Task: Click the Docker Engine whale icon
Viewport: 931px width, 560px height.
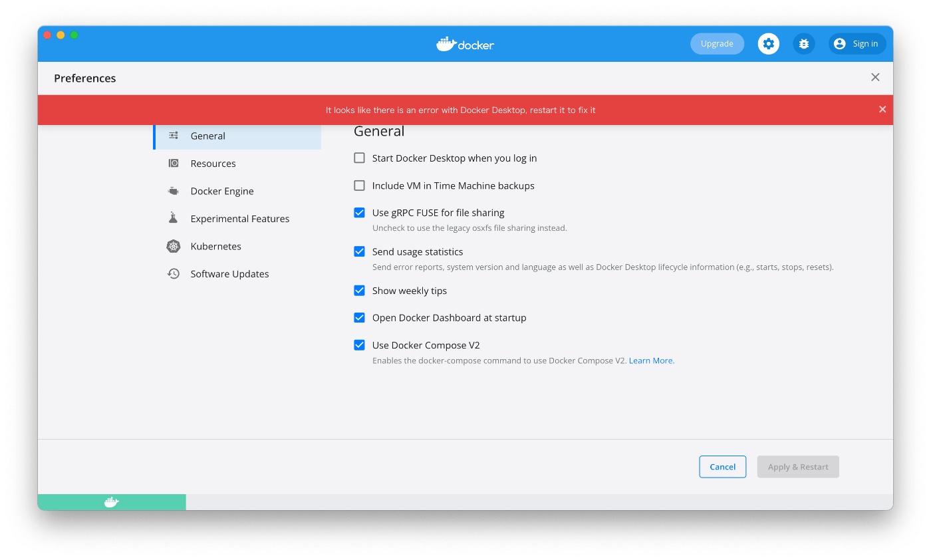Action: 173,190
